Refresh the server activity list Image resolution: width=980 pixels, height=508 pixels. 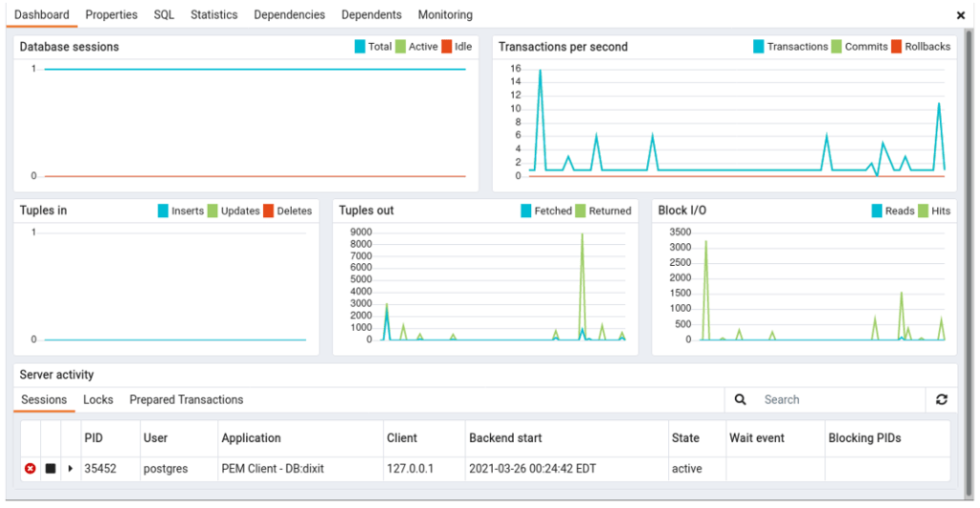(x=941, y=400)
